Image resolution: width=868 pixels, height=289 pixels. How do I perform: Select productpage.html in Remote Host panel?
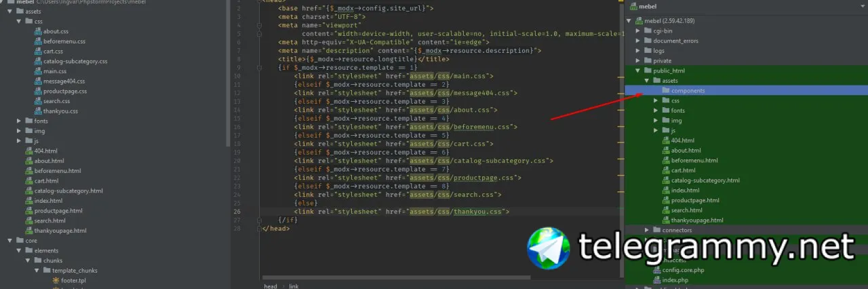point(695,200)
